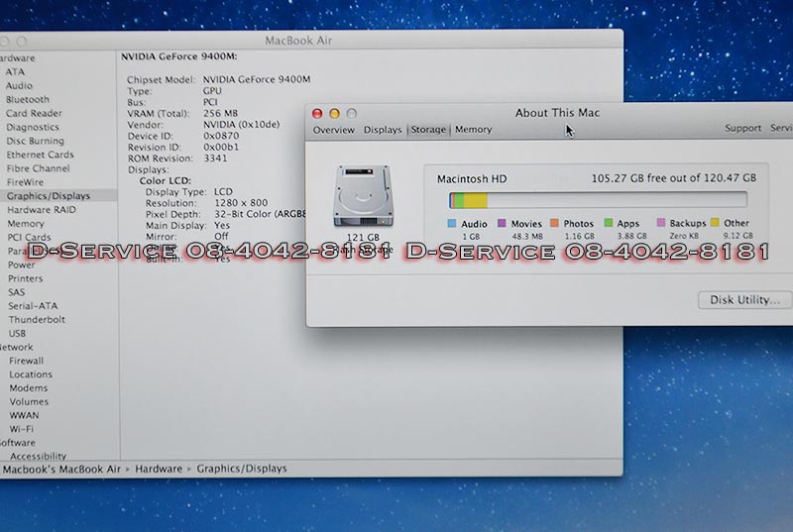Collapse the Hardware section in the sidebar
Viewport: 793px width, 532px height.
pyautogui.click(x=17, y=58)
